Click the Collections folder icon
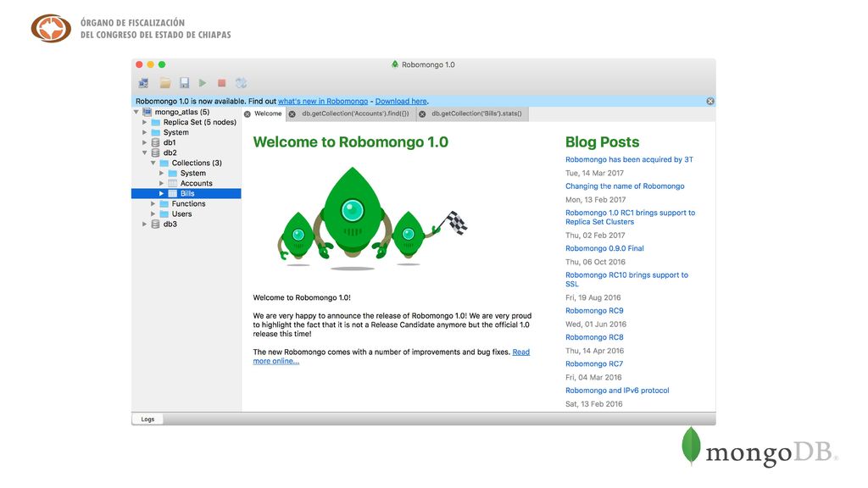868x488 pixels. pyautogui.click(x=164, y=164)
